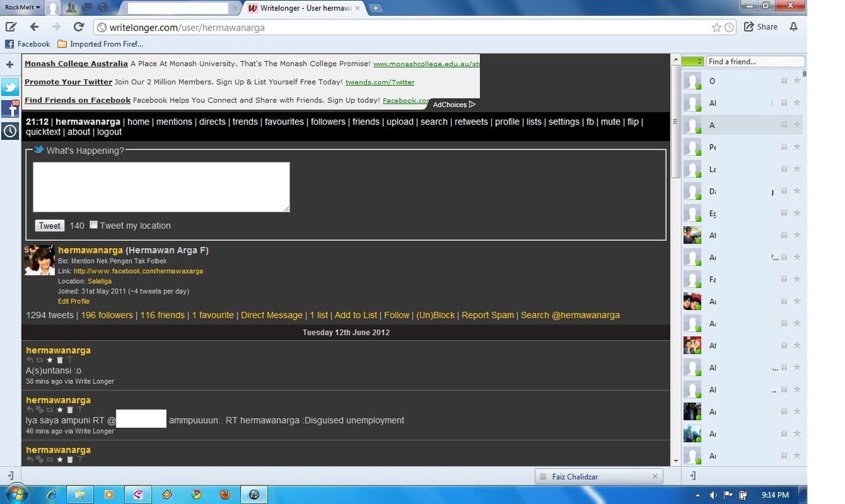Favorite the friend named Pe with the star
845x504 pixels.
[797, 147]
